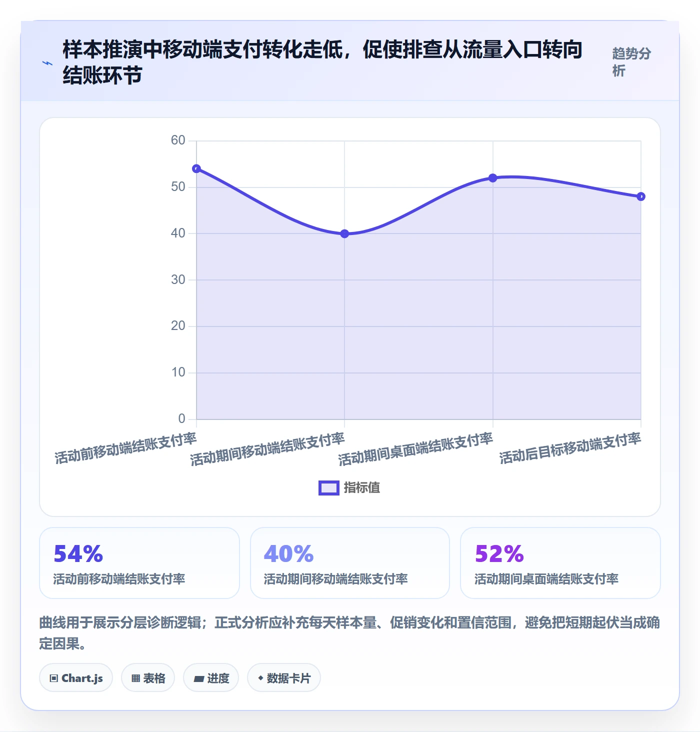Click the 数据卡片 tag chip
The width and height of the screenshot is (700, 732).
coord(284,678)
